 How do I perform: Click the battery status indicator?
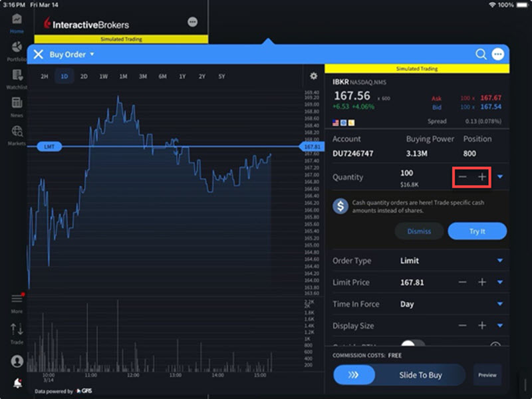click(523, 5)
